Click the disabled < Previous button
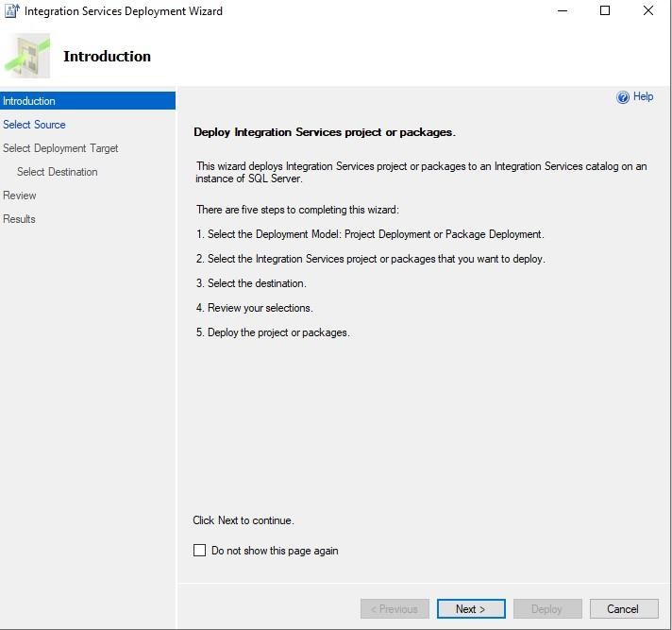The image size is (672, 630). tap(395, 609)
